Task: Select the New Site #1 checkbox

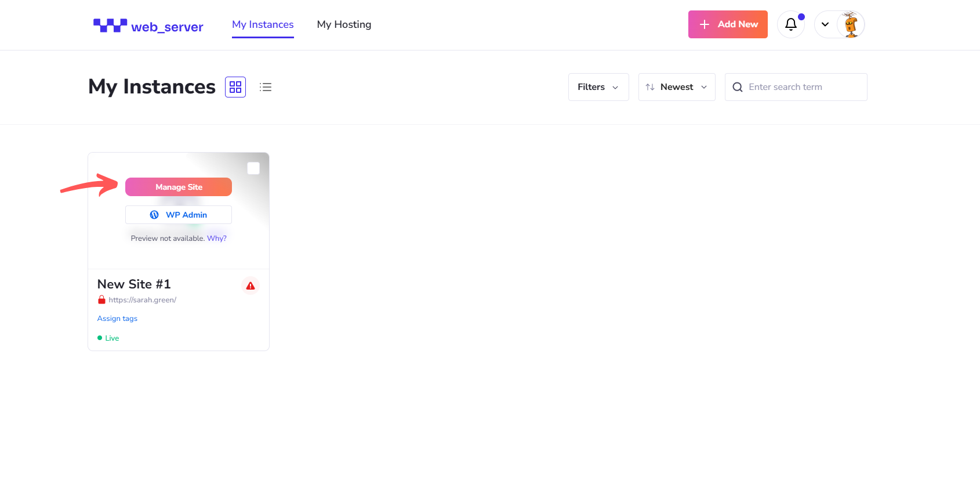Action: coord(253,168)
